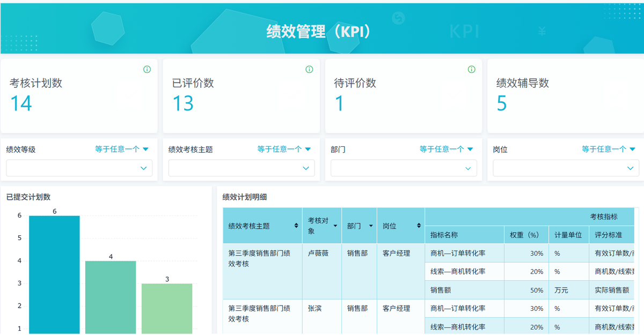This screenshot has height=335, width=644.
Task: Expand the 岗位 selection box
Action: pos(566,168)
